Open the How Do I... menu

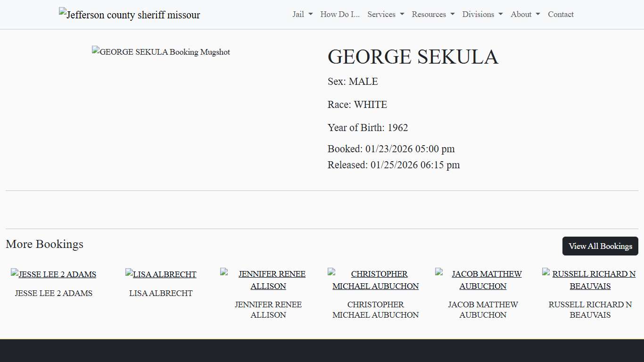click(339, 14)
